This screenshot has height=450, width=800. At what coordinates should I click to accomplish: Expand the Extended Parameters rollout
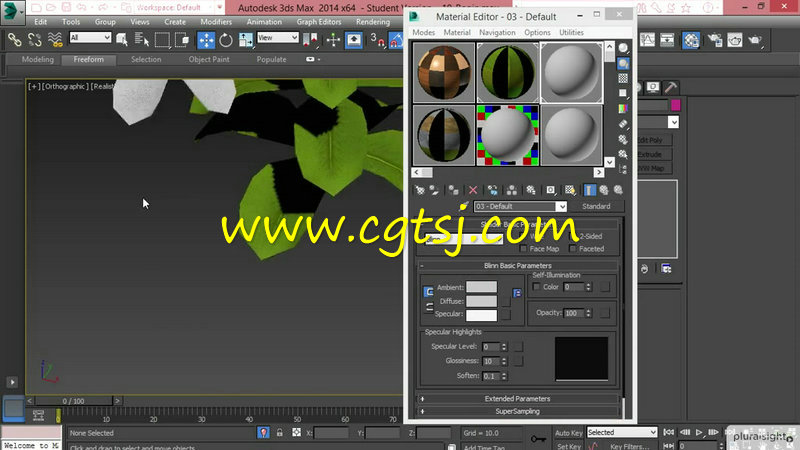(x=517, y=398)
